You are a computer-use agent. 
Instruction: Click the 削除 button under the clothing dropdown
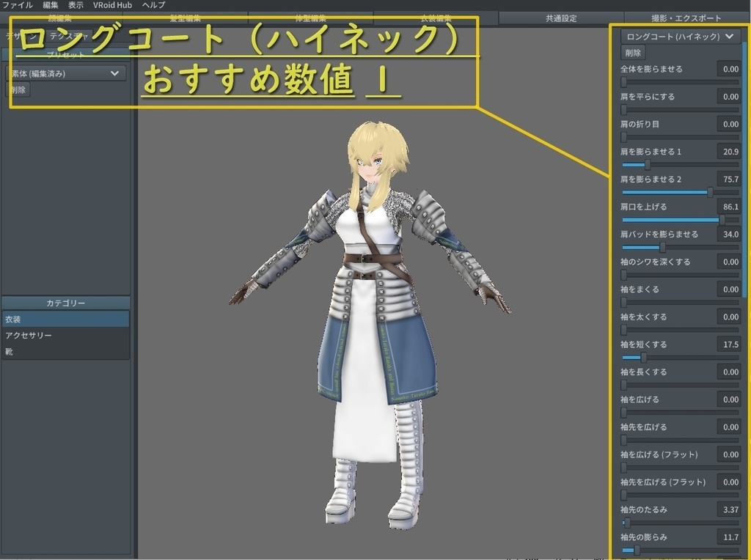[632, 52]
